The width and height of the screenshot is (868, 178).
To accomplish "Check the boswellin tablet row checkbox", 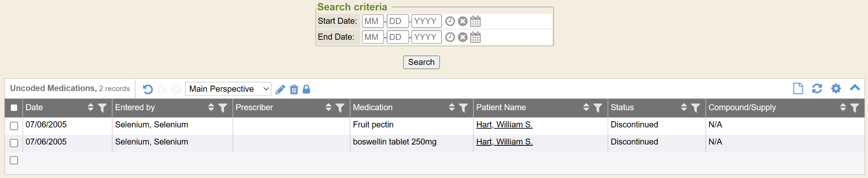I will pyautogui.click(x=14, y=143).
